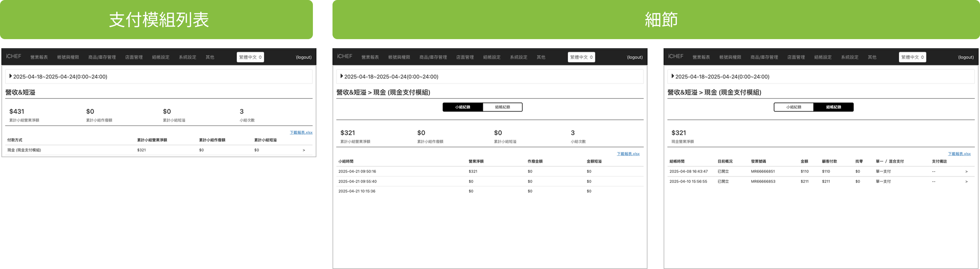Open 結帳設定 menu above the 小結時間 table page
The width and height of the screenshot is (980, 269).
[491, 57]
